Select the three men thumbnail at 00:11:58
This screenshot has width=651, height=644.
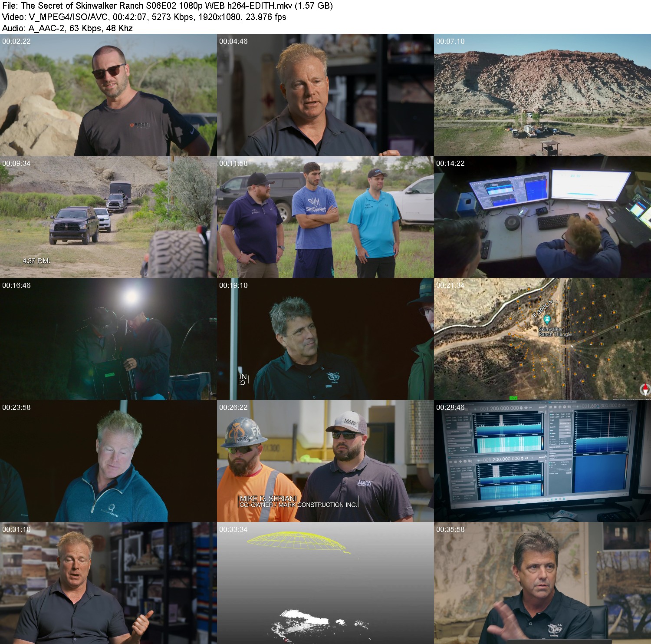coord(325,217)
